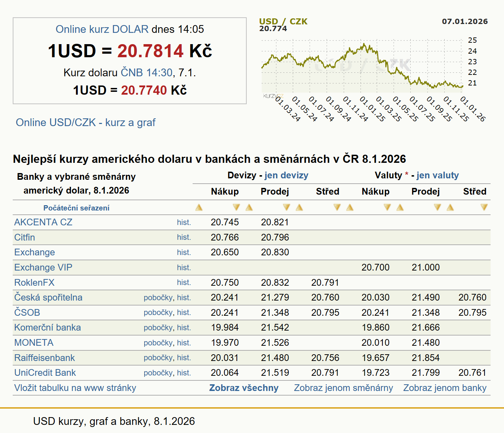Image resolution: width=504 pixels, height=433 pixels.
Task: Open Česká spořitelna pobočky link
Action: [158, 298]
